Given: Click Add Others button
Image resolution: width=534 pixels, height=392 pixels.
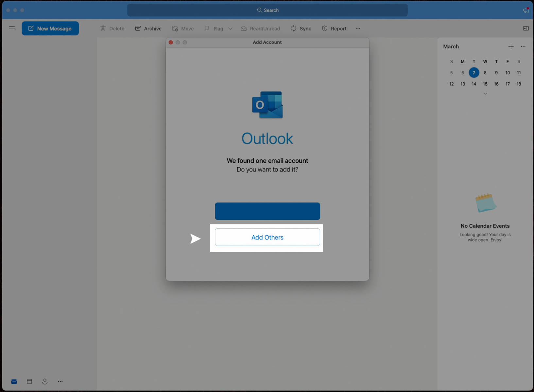Looking at the screenshot, I should 267,237.
